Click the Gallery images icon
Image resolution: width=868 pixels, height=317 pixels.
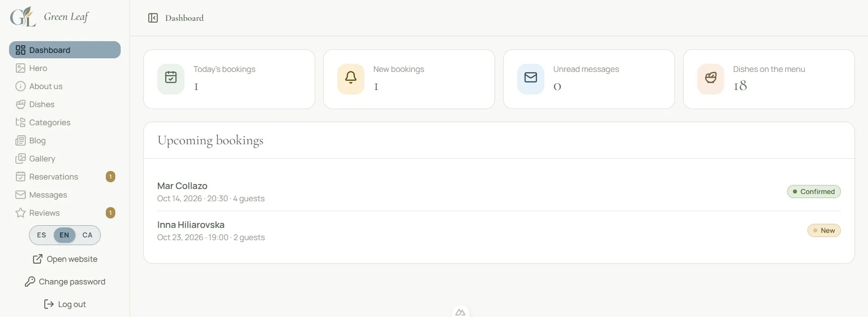point(20,158)
